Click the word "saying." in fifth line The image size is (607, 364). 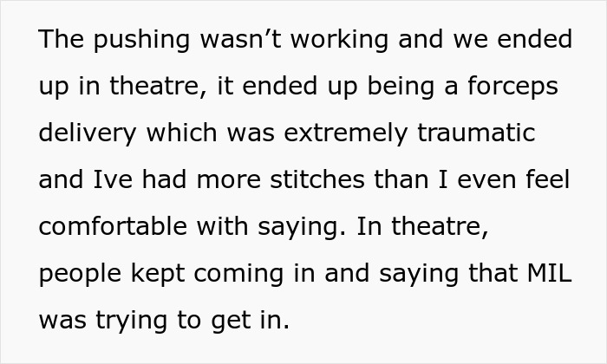tap(302, 227)
